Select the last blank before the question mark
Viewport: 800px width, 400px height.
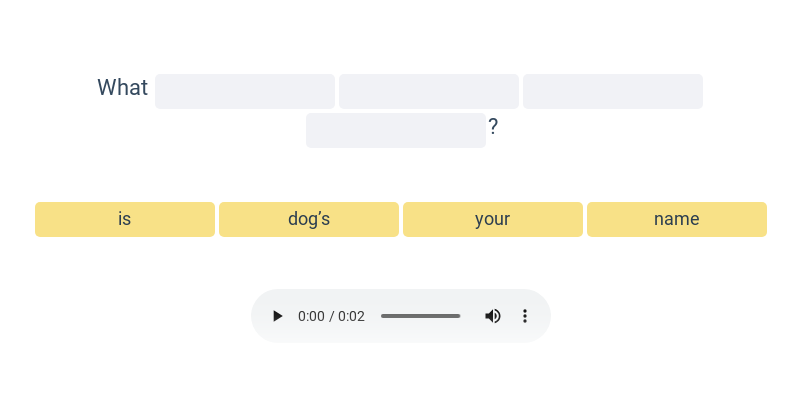click(396, 130)
